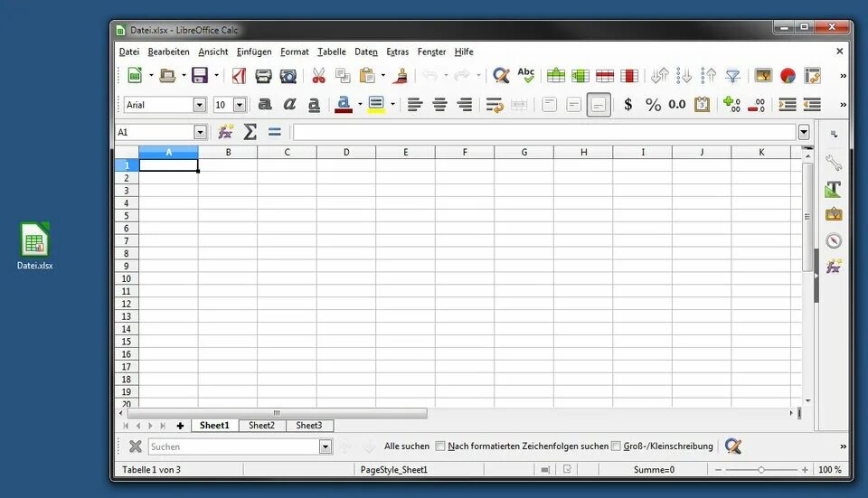Open the Format menu
Viewport: 868px width, 498px height.
click(x=295, y=52)
